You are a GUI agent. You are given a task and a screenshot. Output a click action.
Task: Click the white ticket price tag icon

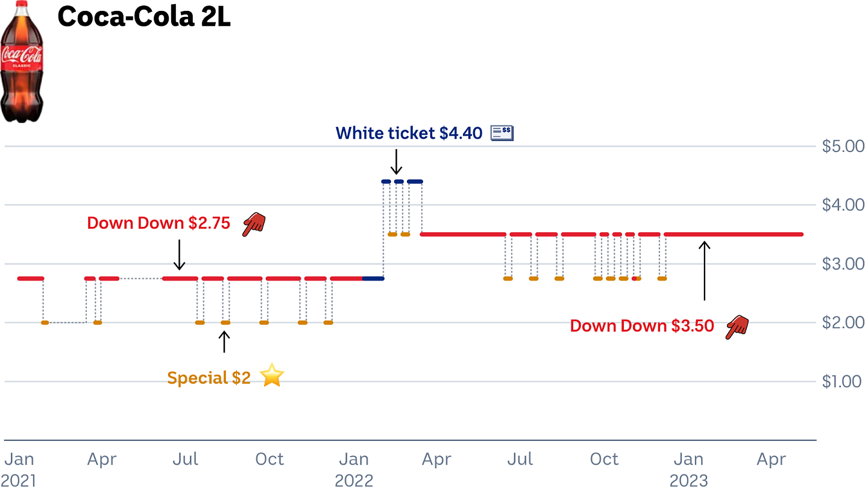pos(502,133)
